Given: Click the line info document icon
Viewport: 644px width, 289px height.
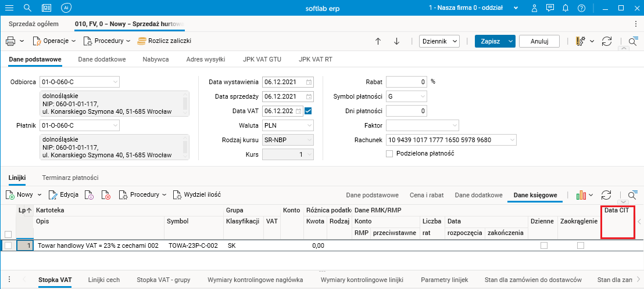Looking at the screenshot, I should (89, 195).
